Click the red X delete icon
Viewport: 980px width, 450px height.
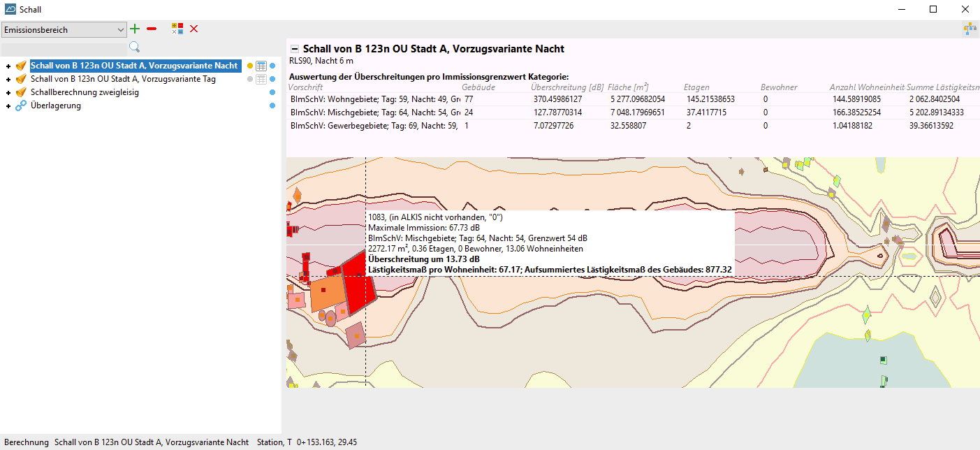(194, 29)
